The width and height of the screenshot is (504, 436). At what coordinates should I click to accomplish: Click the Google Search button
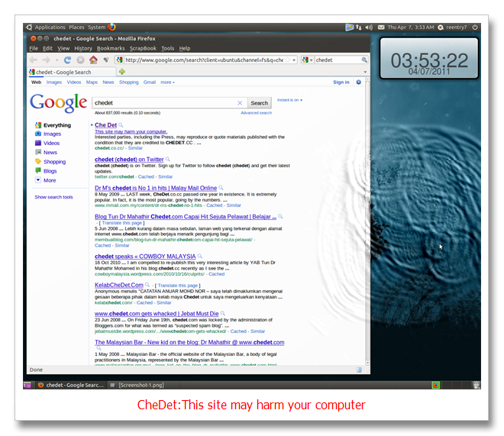pyautogui.click(x=260, y=103)
